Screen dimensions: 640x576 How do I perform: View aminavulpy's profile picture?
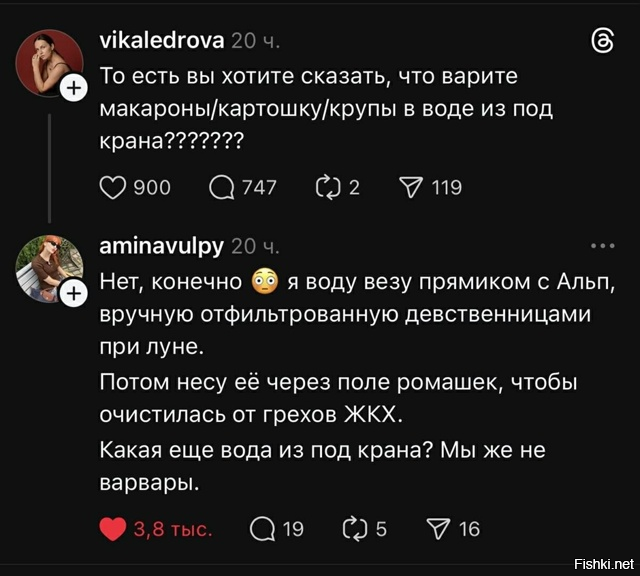tap(48, 265)
